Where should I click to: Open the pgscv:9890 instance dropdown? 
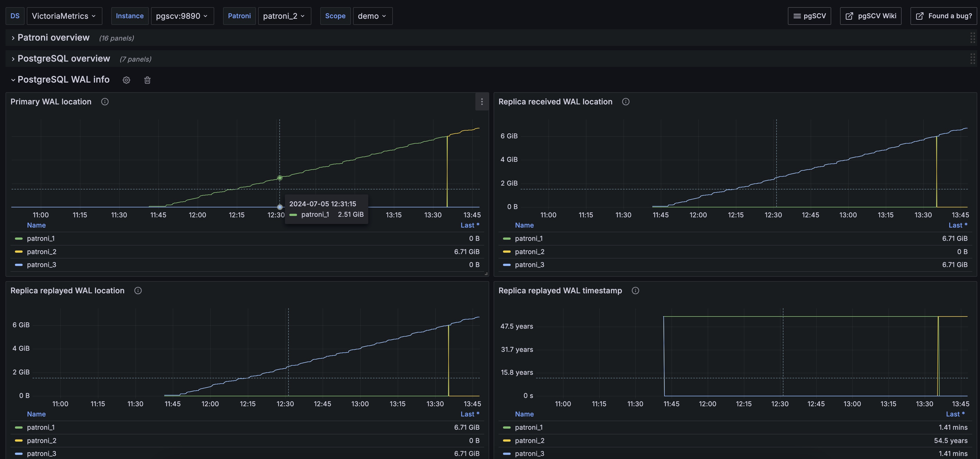point(182,16)
